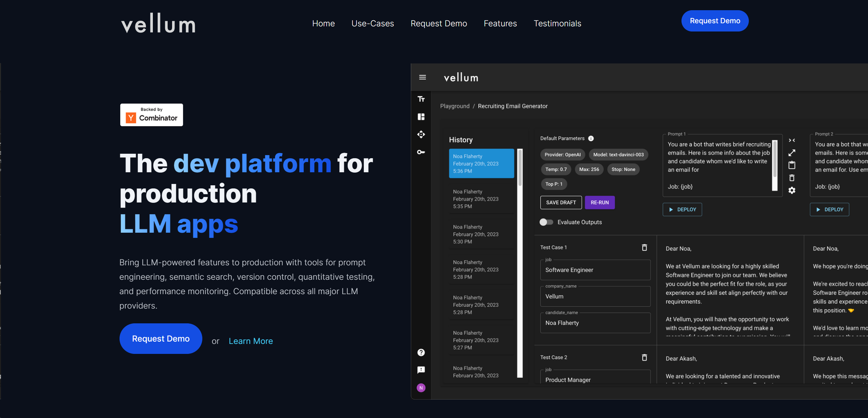Click the Top P: 1 parameter chip
The width and height of the screenshot is (868, 418).
[x=554, y=184]
